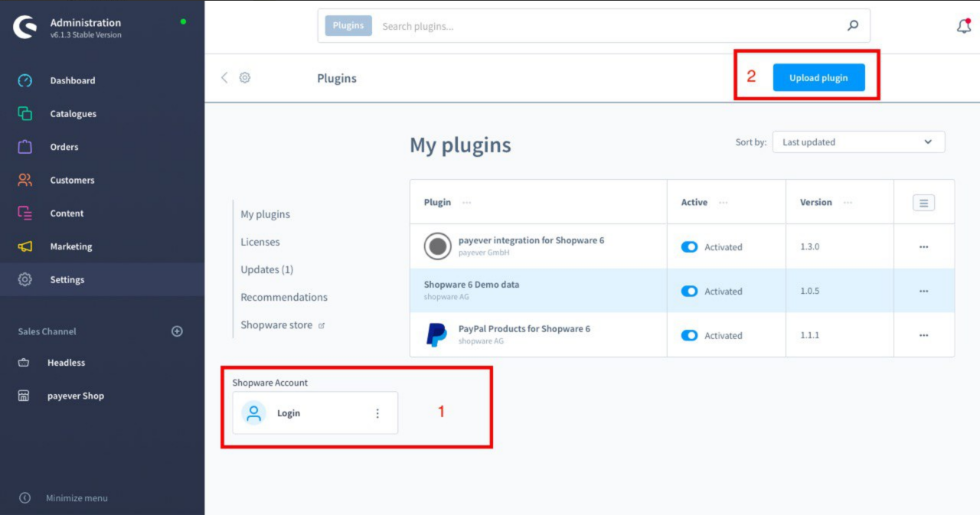
Task: Click the PayPal Products for Shopware 6 name
Action: (524, 329)
